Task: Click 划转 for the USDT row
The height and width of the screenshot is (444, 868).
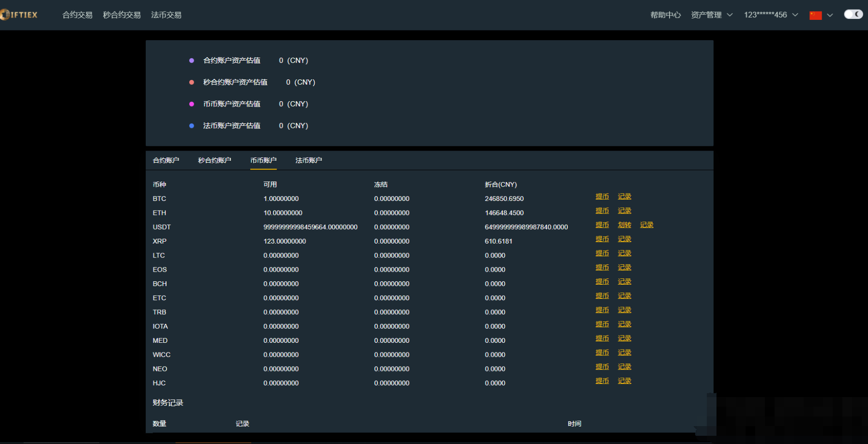Action: click(x=624, y=225)
